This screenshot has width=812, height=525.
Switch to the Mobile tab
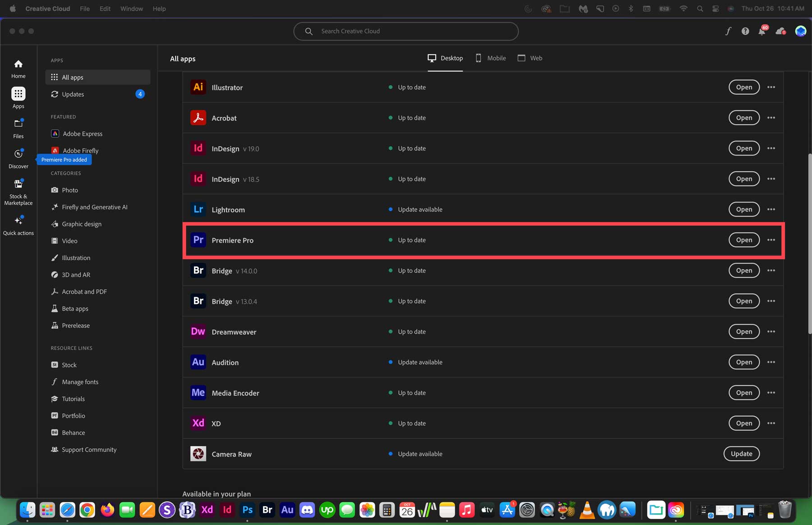pos(490,58)
